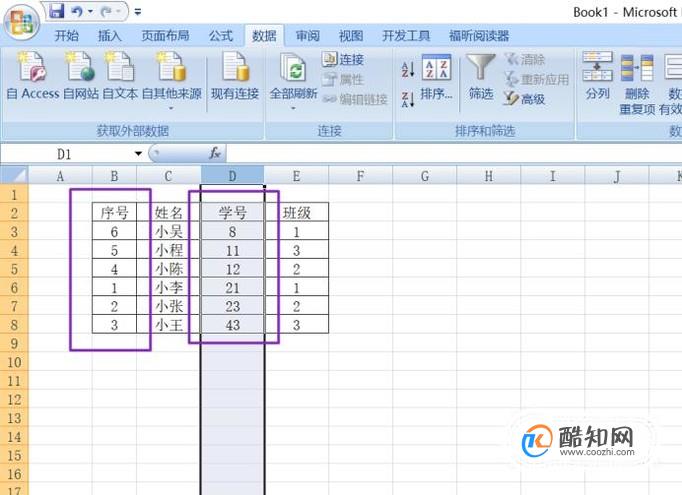Open the 开发工具 tab
This screenshot has width=682, height=495.
click(x=406, y=36)
